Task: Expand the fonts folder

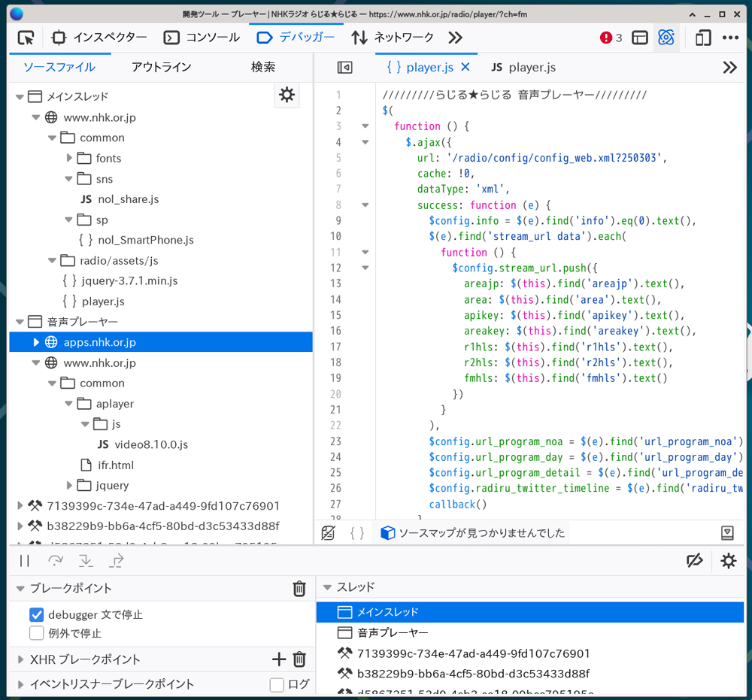Action: pos(69,158)
